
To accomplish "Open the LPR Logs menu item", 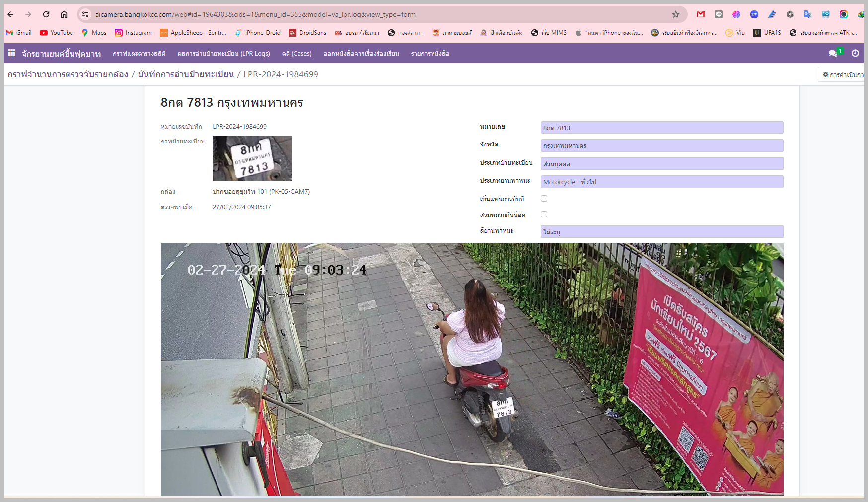I will tap(223, 53).
